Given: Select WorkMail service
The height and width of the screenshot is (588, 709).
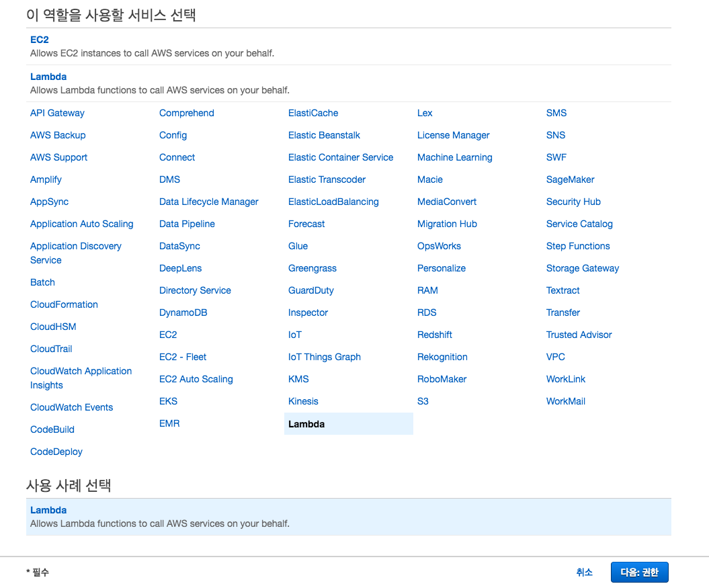Looking at the screenshot, I should (x=566, y=401).
